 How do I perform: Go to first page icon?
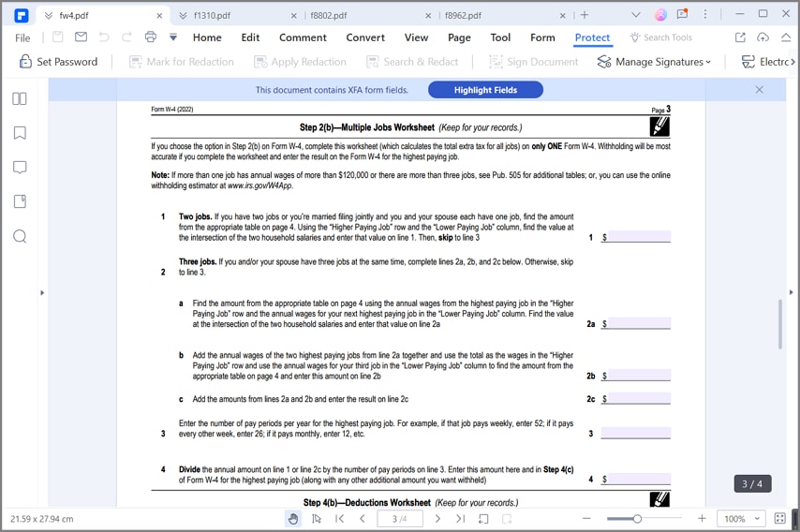[339, 519]
